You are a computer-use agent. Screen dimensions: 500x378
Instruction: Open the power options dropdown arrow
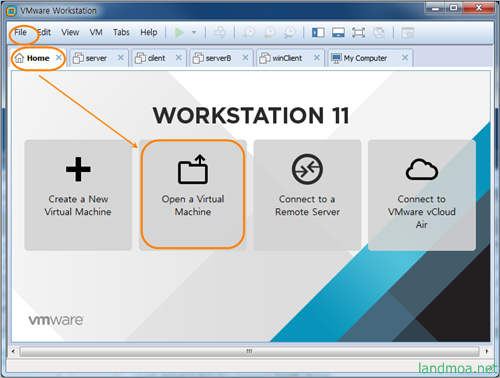pos(194,33)
